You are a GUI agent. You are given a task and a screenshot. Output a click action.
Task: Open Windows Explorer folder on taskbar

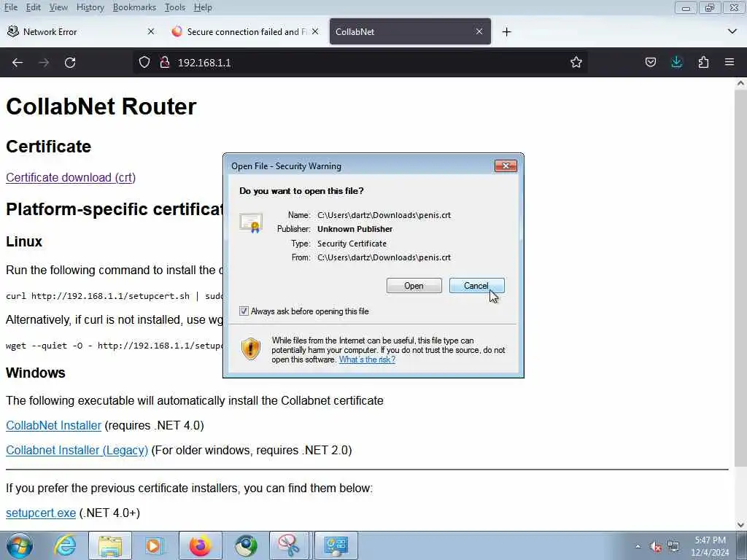[110, 545]
